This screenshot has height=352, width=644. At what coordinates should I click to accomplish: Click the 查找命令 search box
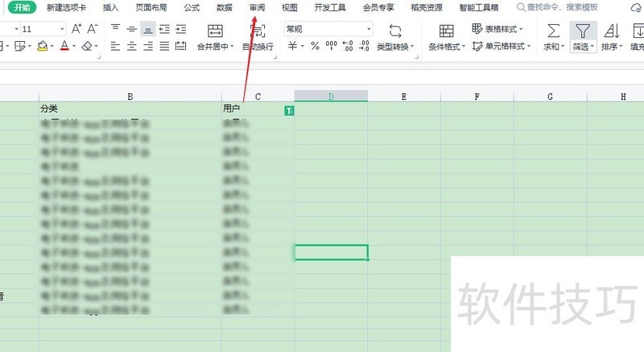coord(558,7)
